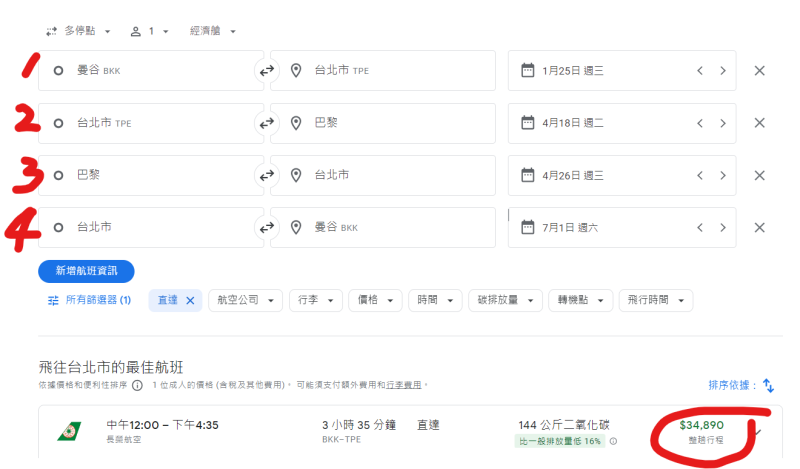Image resolution: width=800 pixels, height=469 pixels.
Task: Go to next day for 4月18日 date
Action: click(723, 123)
